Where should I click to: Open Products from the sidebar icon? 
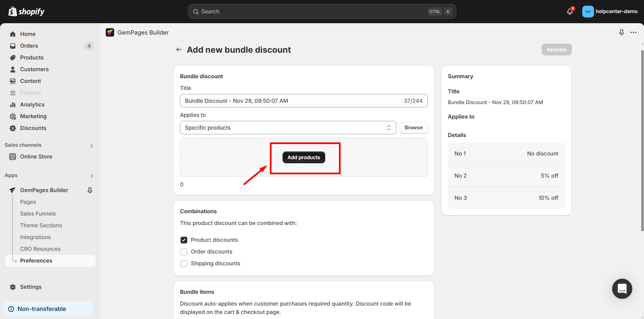tap(12, 57)
